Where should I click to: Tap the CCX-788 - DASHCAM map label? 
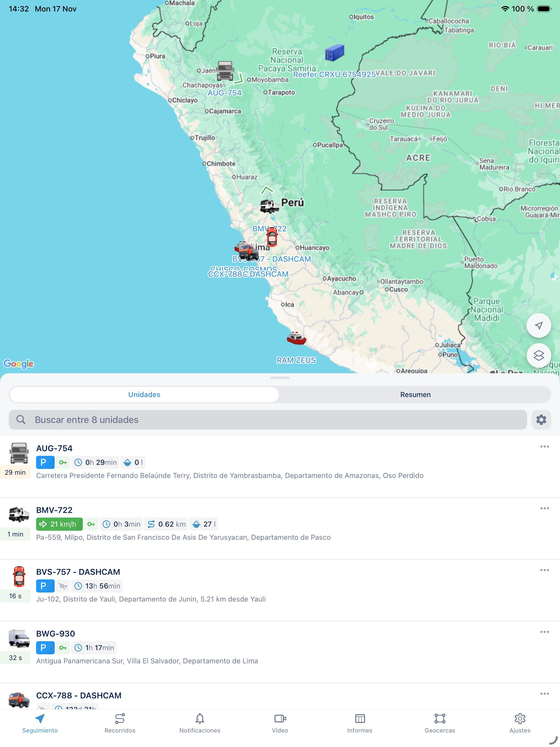pyautogui.click(x=248, y=274)
